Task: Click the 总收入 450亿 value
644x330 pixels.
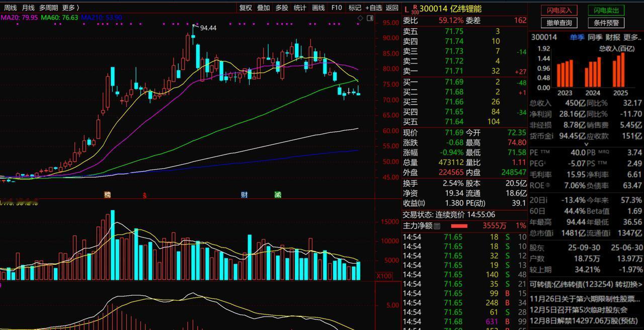Action: (574, 103)
